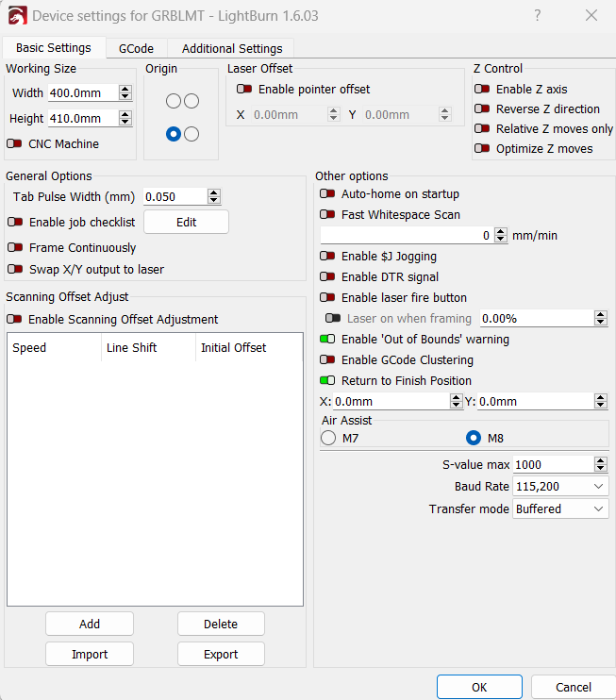Image resolution: width=616 pixels, height=700 pixels.
Task: Click the Cancel button
Action: click(574, 687)
